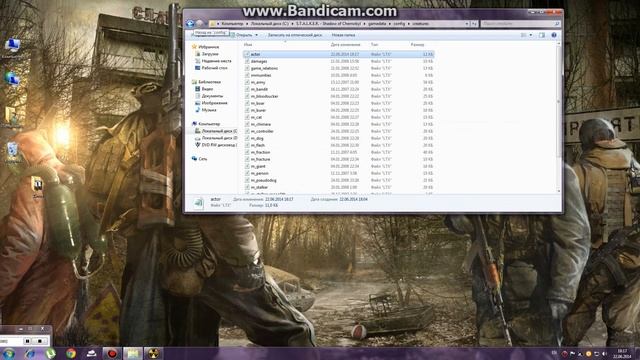The width and height of the screenshot is (640, 360).
Task: Click the Explorer search input field
Action: click(x=520, y=24)
